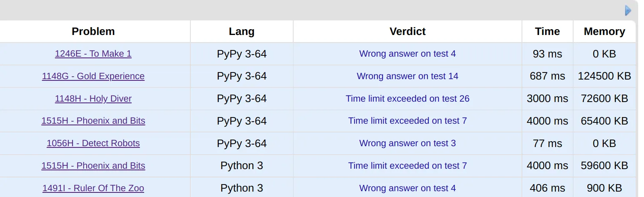This screenshot has height=197, width=644.
Task: View Wrong answer verdict for Ruler Of The Zoo
Action: [407, 188]
